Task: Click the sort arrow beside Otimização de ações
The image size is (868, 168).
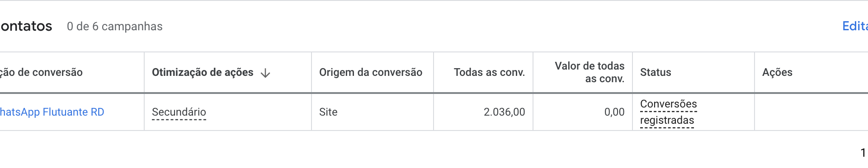Action: tap(265, 73)
